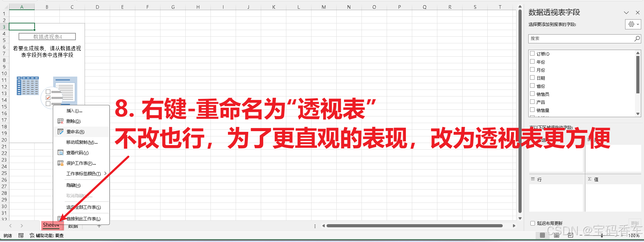Image resolution: width=644 pixels, height=242 pixels.
Task: Click the 100% zoom level text
Action: pos(634,235)
